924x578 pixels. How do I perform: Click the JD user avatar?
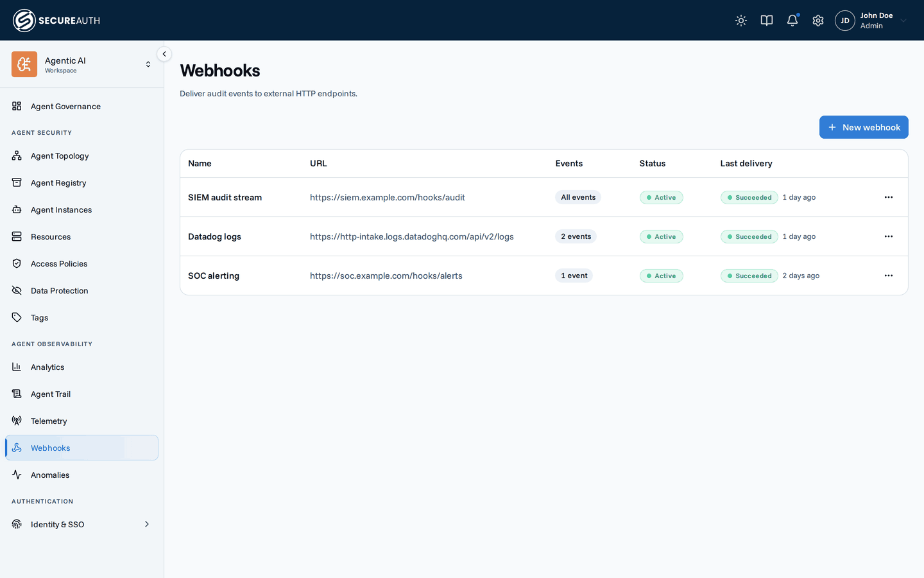tap(845, 21)
